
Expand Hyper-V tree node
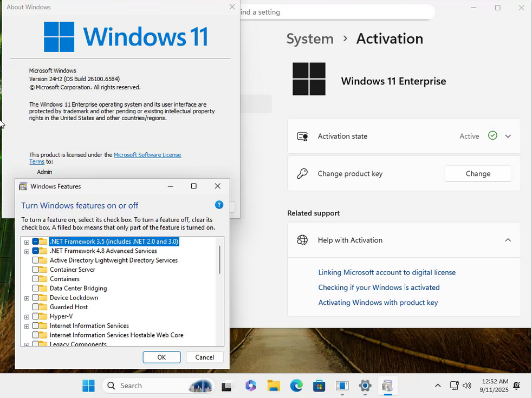[x=27, y=317]
